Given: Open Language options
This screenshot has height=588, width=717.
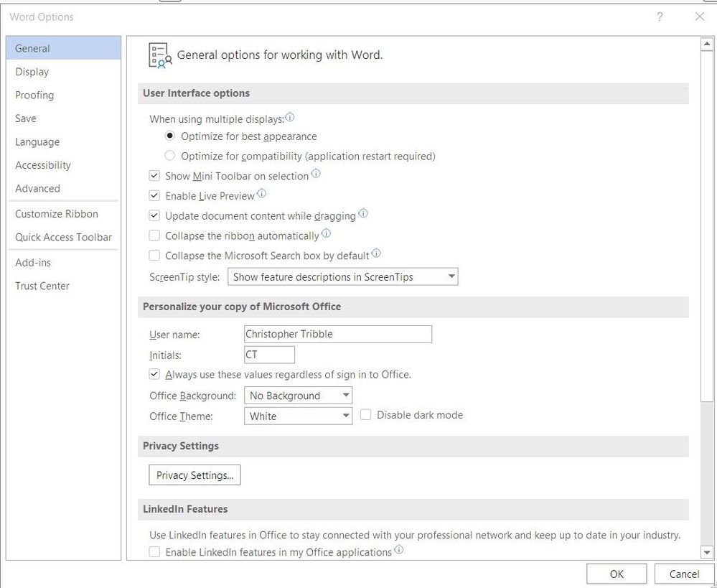Looking at the screenshot, I should click(x=64, y=141).
